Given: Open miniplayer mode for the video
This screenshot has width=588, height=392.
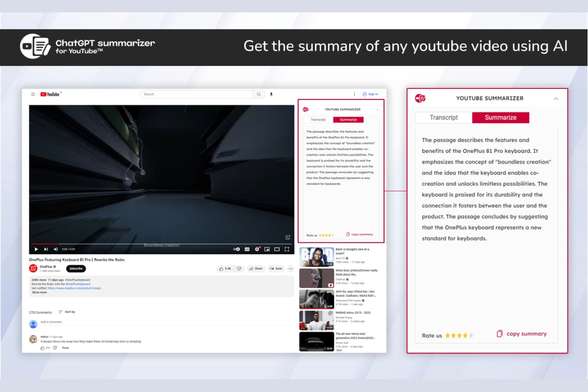Looking at the screenshot, I should click(268, 249).
